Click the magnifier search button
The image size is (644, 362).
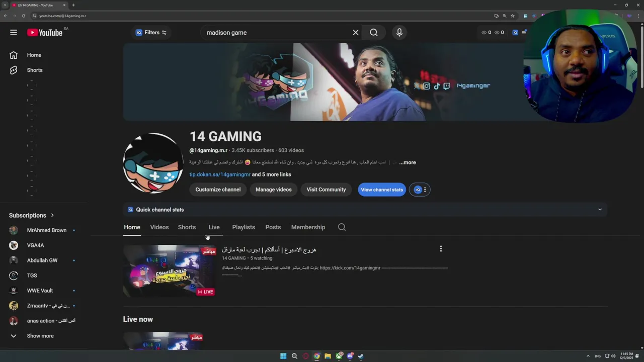374,33
